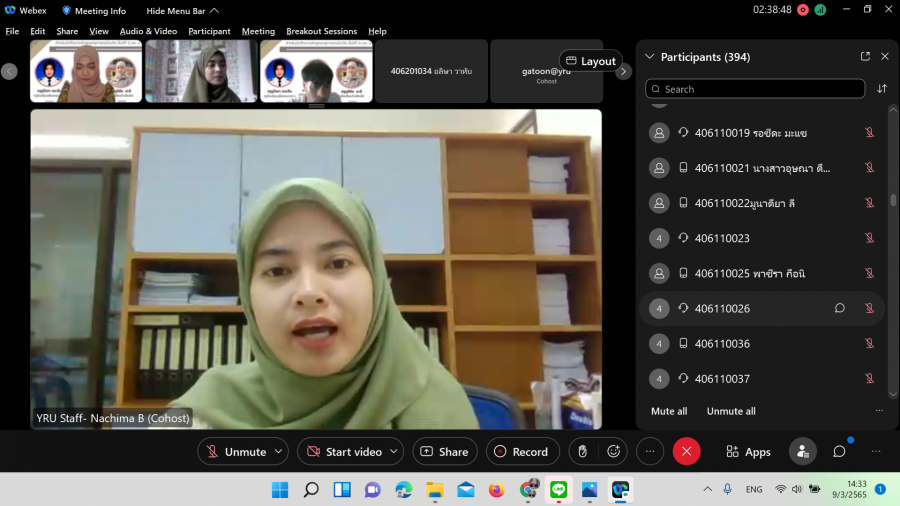Pop out the Participants panel
The height and width of the screenshot is (506, 900).
point(865,57)
